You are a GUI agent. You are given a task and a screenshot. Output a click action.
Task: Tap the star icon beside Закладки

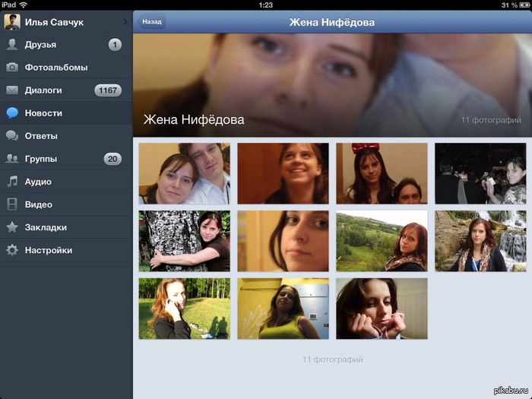pos(12,227)
